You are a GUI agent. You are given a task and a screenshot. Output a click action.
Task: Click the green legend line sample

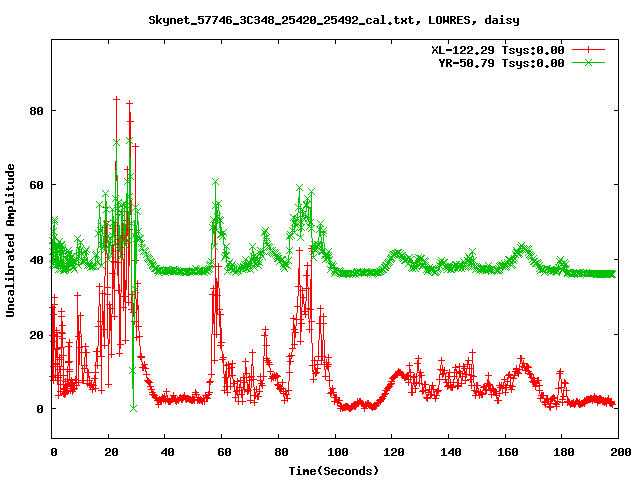click(588, 62)
